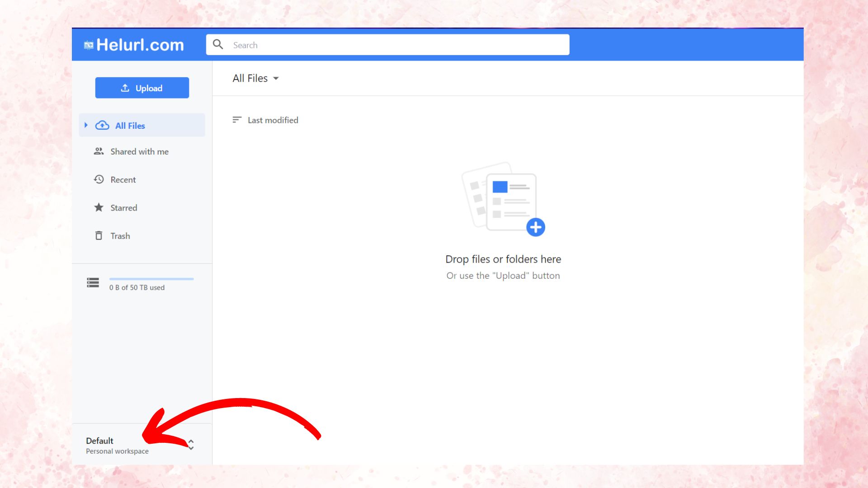Click the storage usage progress bar
The width and height of the screenshot is (868, 488).
coord(151,279)
